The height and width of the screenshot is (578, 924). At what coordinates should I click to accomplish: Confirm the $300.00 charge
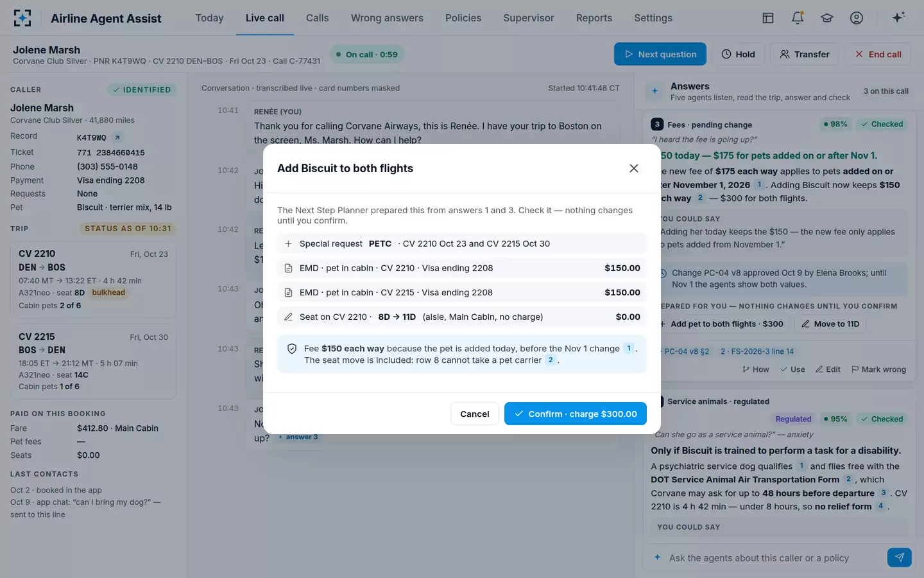576,414
